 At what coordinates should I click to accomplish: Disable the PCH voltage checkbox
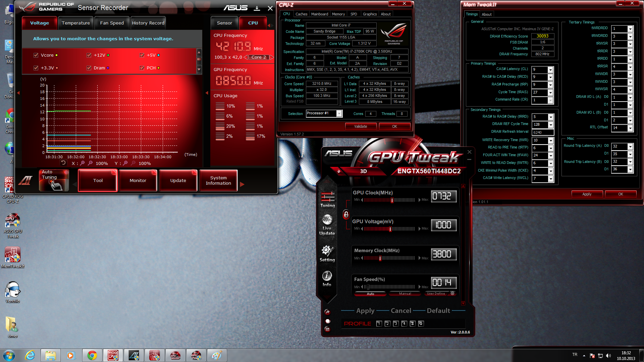142,68
